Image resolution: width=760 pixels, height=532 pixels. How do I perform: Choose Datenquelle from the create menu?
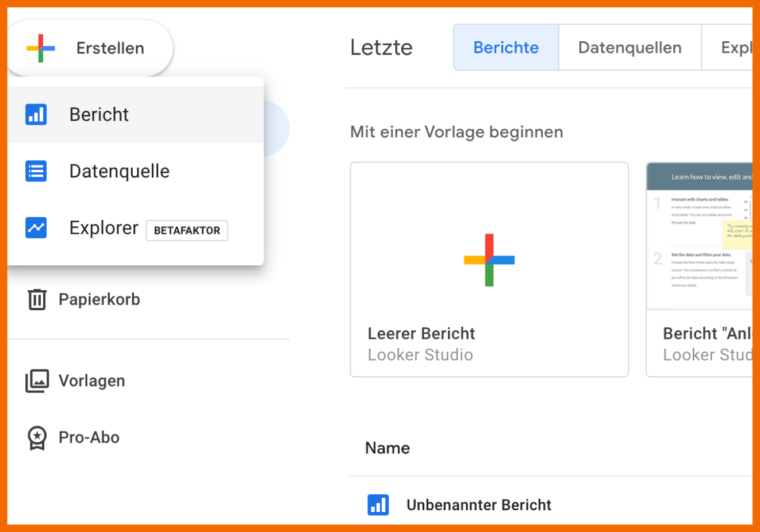tap(119, 171)
